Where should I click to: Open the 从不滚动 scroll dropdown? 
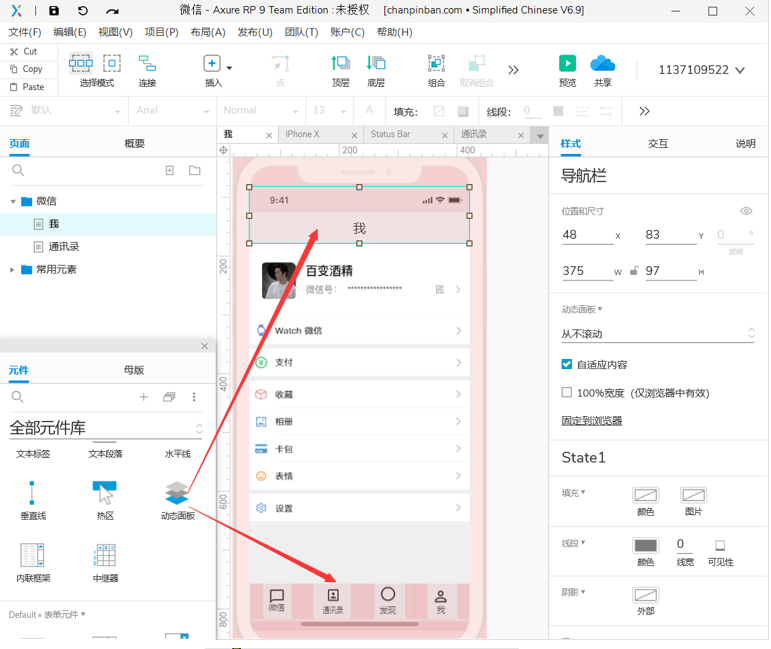click(658, 334)
